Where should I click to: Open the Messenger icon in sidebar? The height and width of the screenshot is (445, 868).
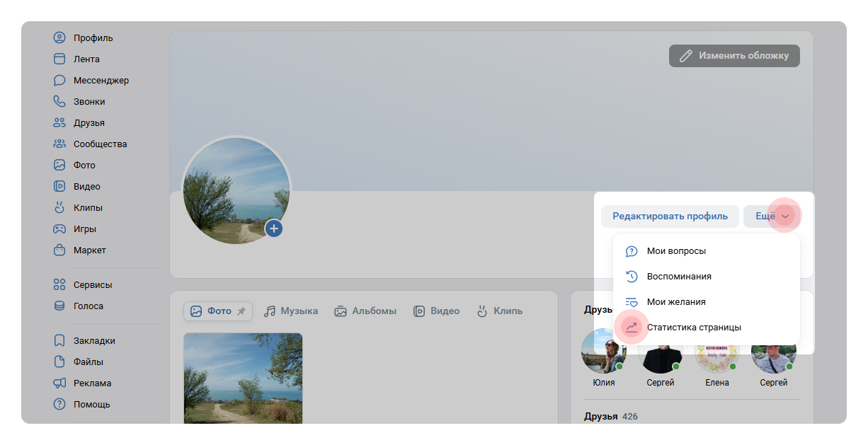[x=59, y=81]
